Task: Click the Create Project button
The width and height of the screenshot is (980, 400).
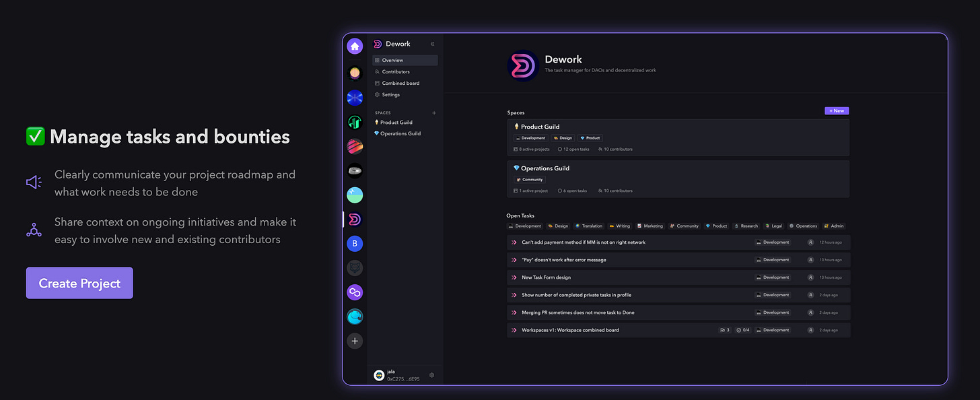Action: pyautogui.click(x=79, y=283)
